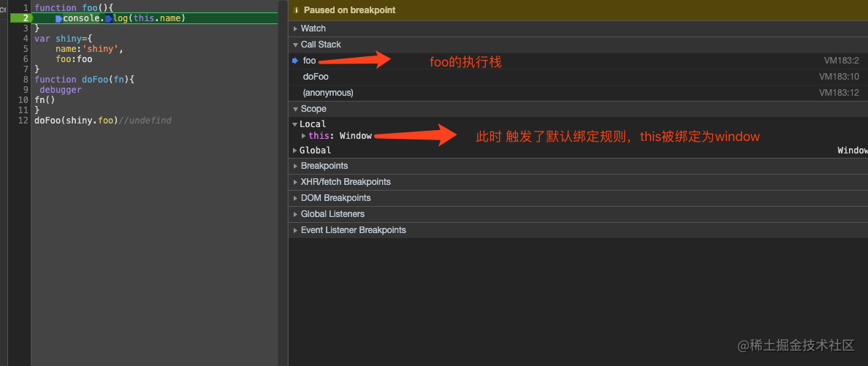Click the info icon in paused banner

point(296,10)
